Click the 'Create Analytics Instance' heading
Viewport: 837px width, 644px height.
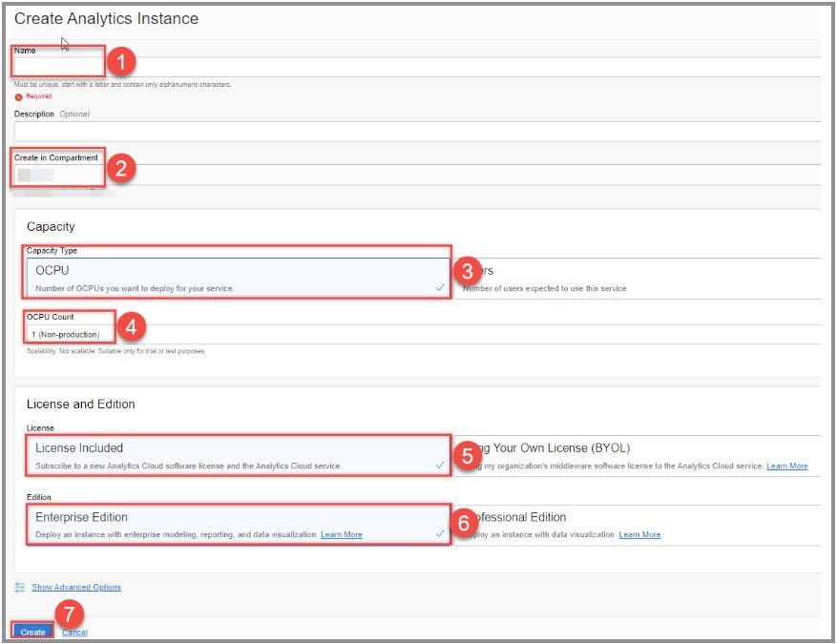pyautogui.click(x=106, y=19)
